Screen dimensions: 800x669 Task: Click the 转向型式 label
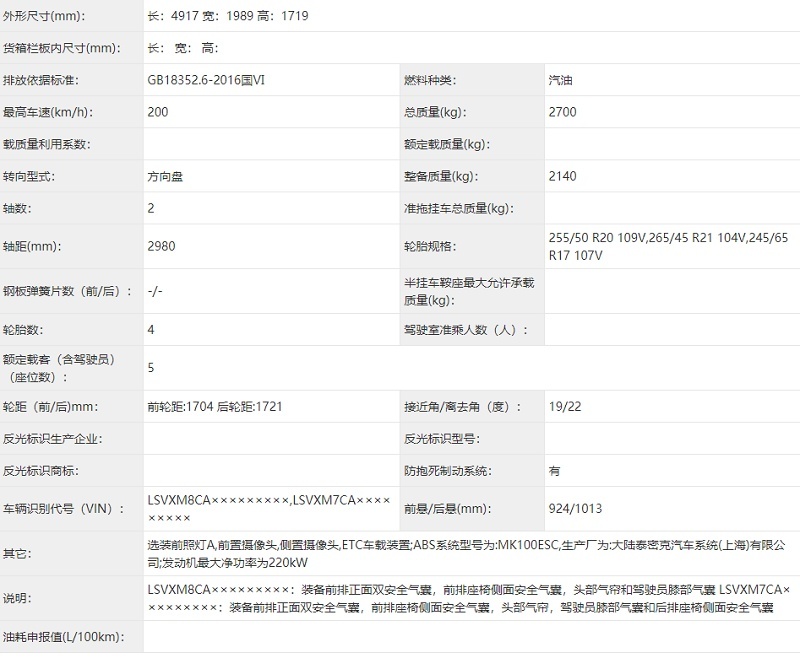29,177
